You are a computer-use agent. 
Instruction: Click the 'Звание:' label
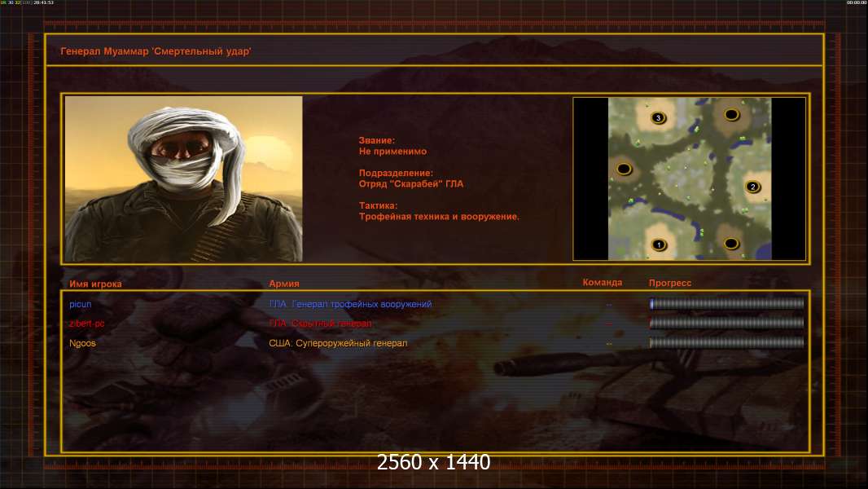pyautogui.click(x=377, y=141)
